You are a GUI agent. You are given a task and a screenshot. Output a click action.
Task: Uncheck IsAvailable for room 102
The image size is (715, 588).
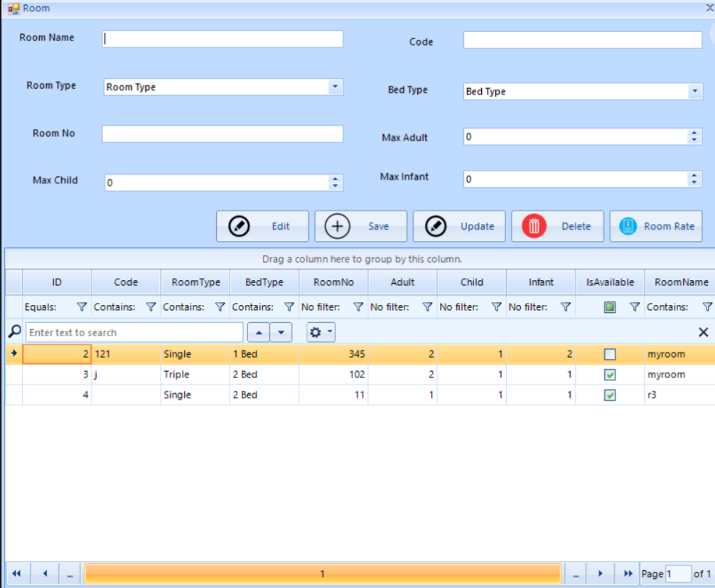609,375
